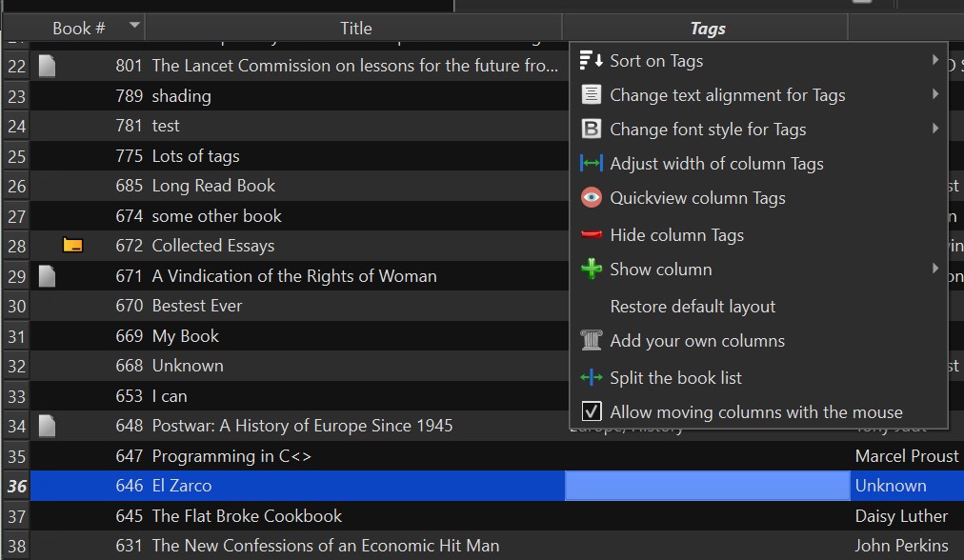Expand the Show column submenu arrow

point(935,270)
